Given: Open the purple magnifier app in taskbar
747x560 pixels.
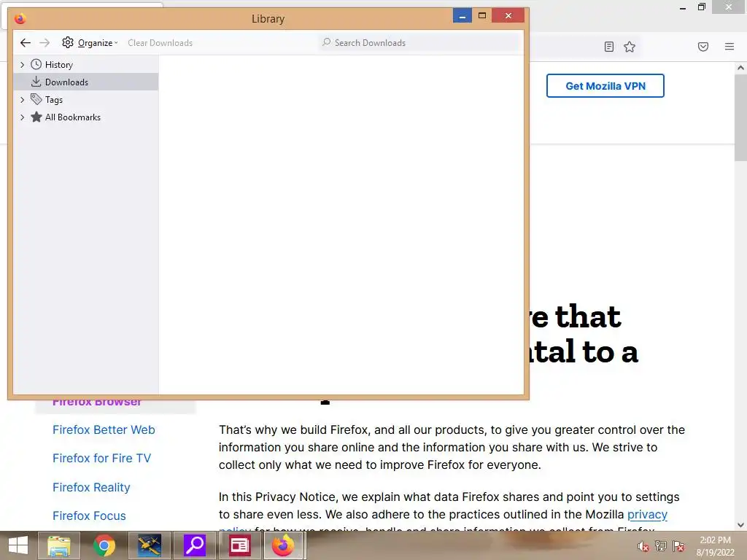Looking at the screenshot, I should pos(194,545).
